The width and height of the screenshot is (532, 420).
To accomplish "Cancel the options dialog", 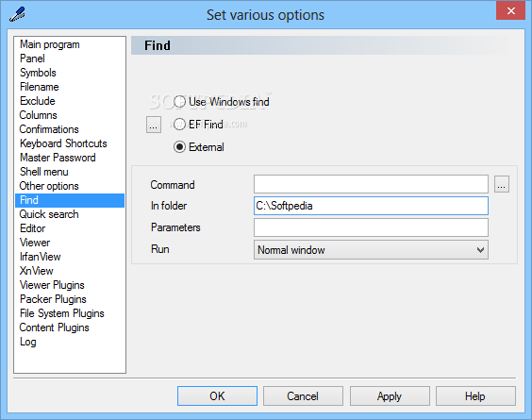I will [303, 395].
